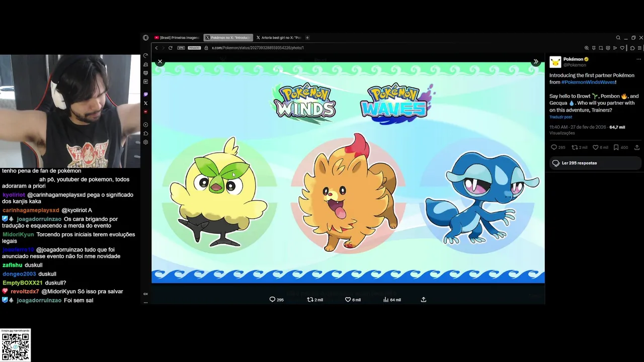Click the QR code overlay
The height and width of the screenshot is (362, 644).
click(x=15, y=345)
